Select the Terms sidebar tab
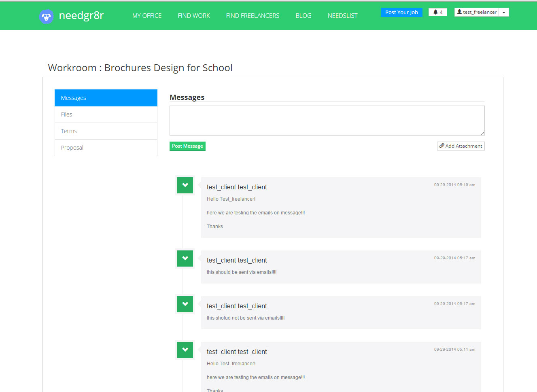Screen dimensions: 537x392 106,131
